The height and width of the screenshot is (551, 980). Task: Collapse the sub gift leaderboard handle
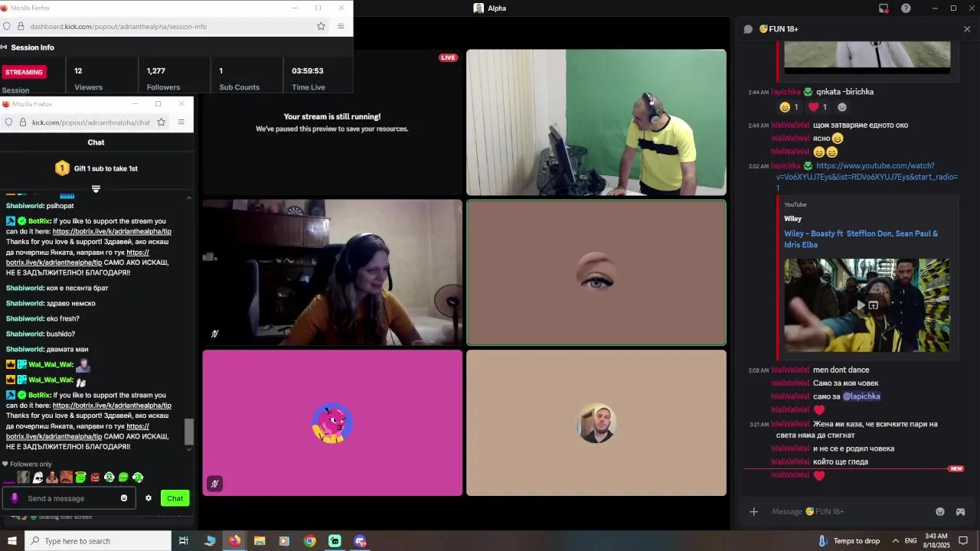96,189
